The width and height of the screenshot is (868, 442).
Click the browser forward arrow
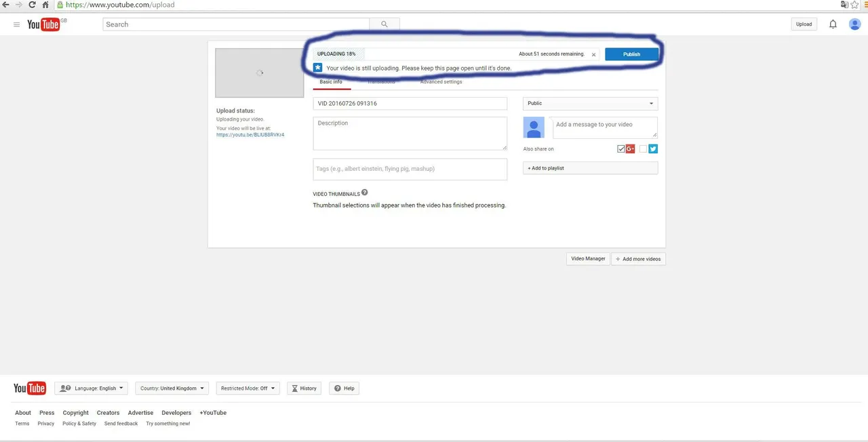click(18, 5)
